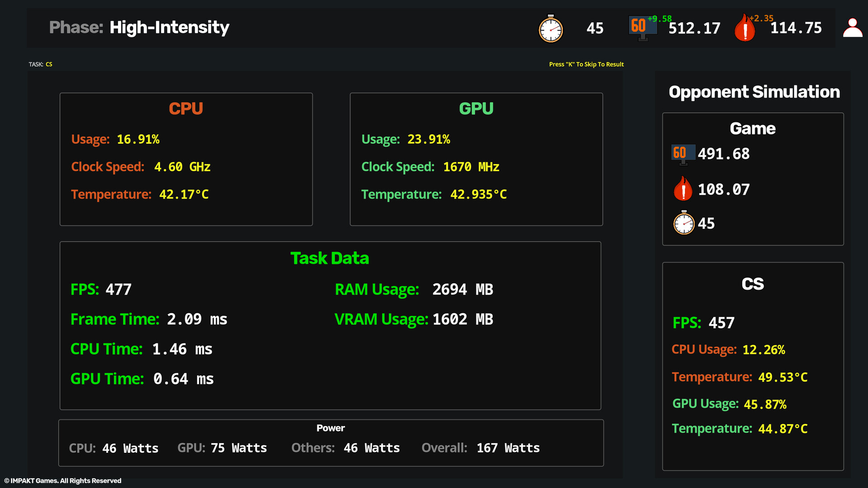868x488 pixels.
Task: Click the Phase: High-Intensity title
Action: click(139, 27)
